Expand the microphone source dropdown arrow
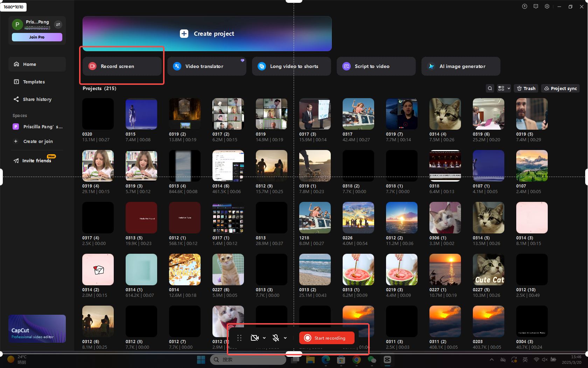This screenshot has width=588, height=368. coord(285,338)
